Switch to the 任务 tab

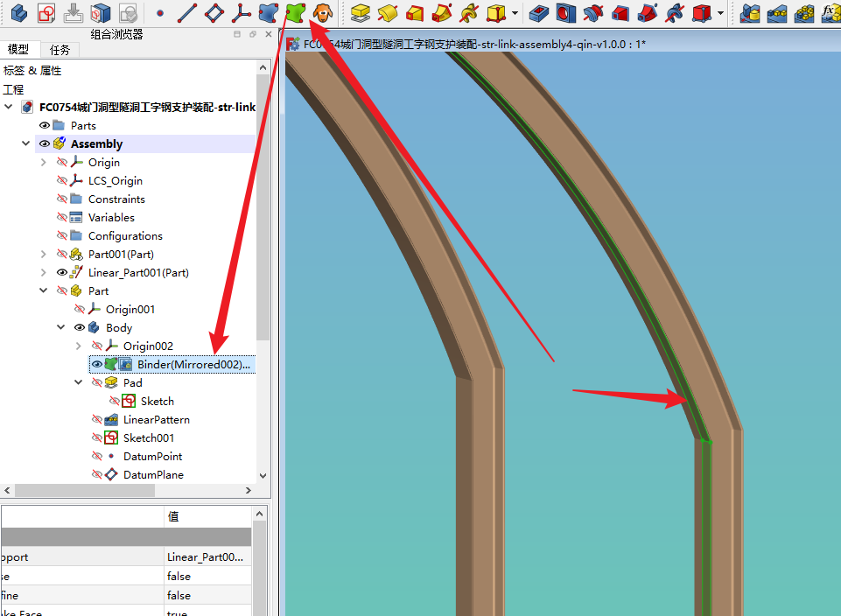[60, 50]
